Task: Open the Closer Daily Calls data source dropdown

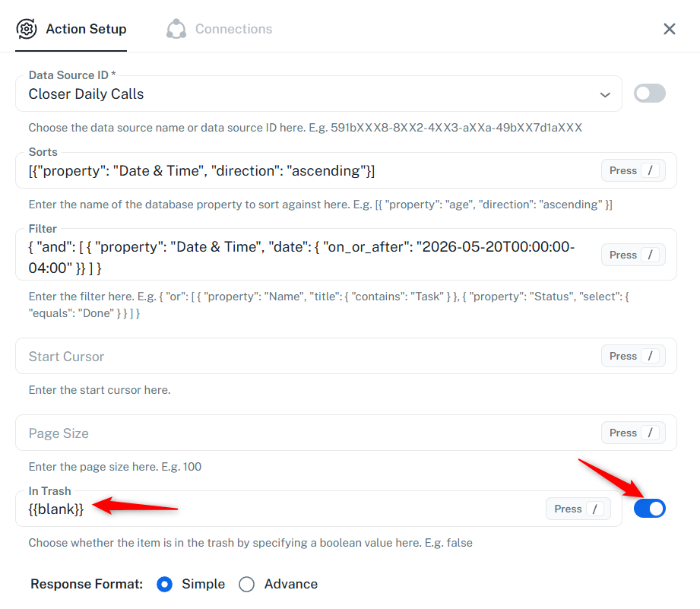Action: (x=318, y=94)
